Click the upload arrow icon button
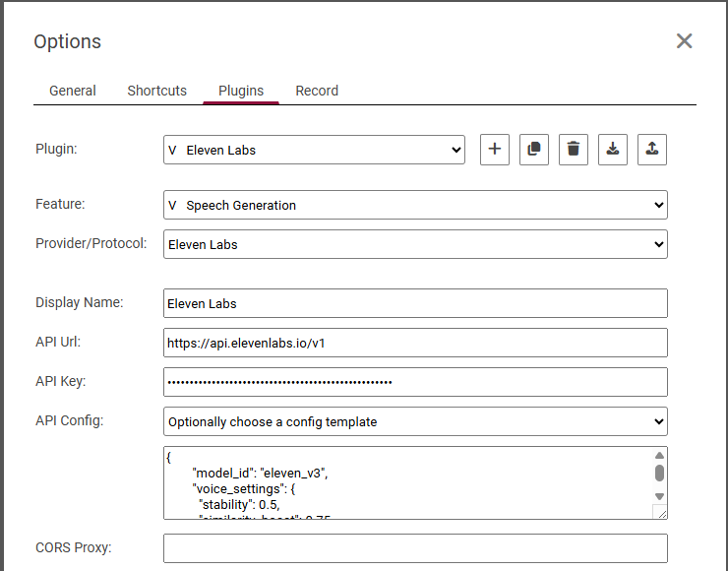Screen dimensions: 728x571 pos(652,150)
